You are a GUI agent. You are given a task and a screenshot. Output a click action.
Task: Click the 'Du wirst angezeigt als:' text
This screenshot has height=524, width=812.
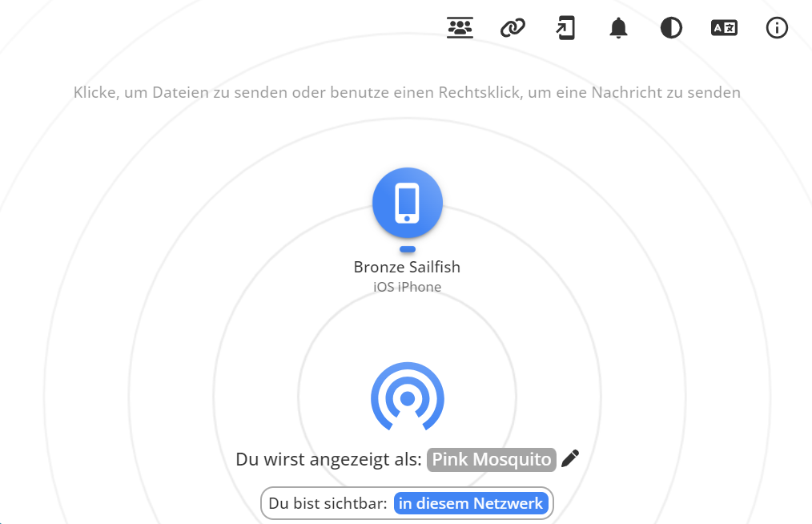(328, 460)
